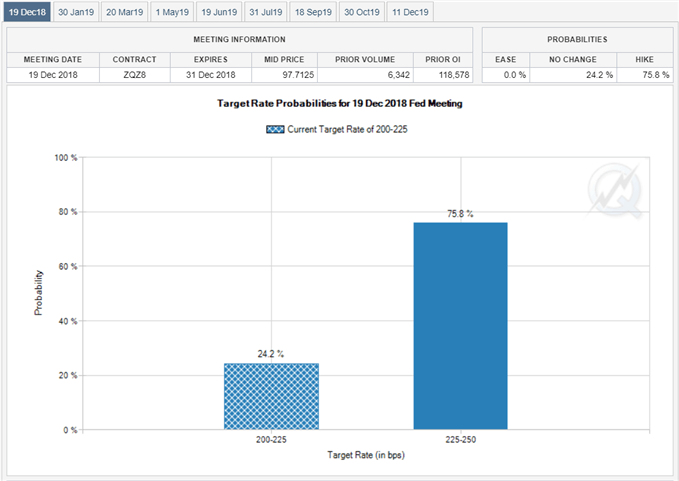
Task: Select the 75.8 % hike probability cell
Action: point(645,74)
